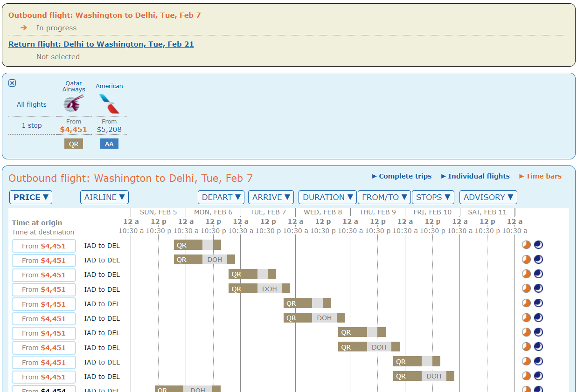577x392 pixels.
Task: Close the airline filter panel with X icon
Action: click(12, 83)
